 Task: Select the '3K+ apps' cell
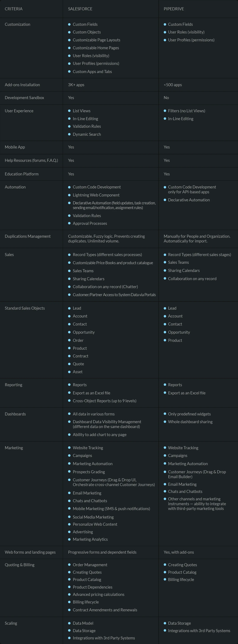pos(76,85)
